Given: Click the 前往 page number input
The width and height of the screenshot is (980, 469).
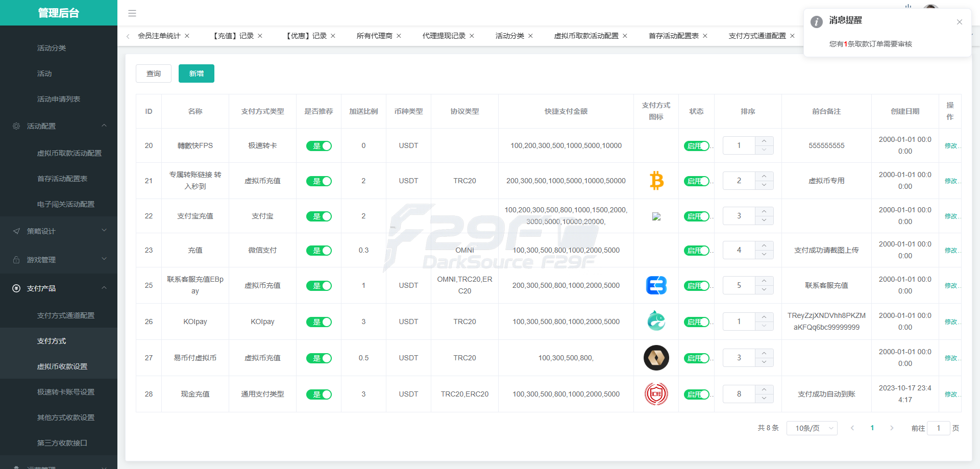Looking at the screenshot, I should click(x=938, y=428).
